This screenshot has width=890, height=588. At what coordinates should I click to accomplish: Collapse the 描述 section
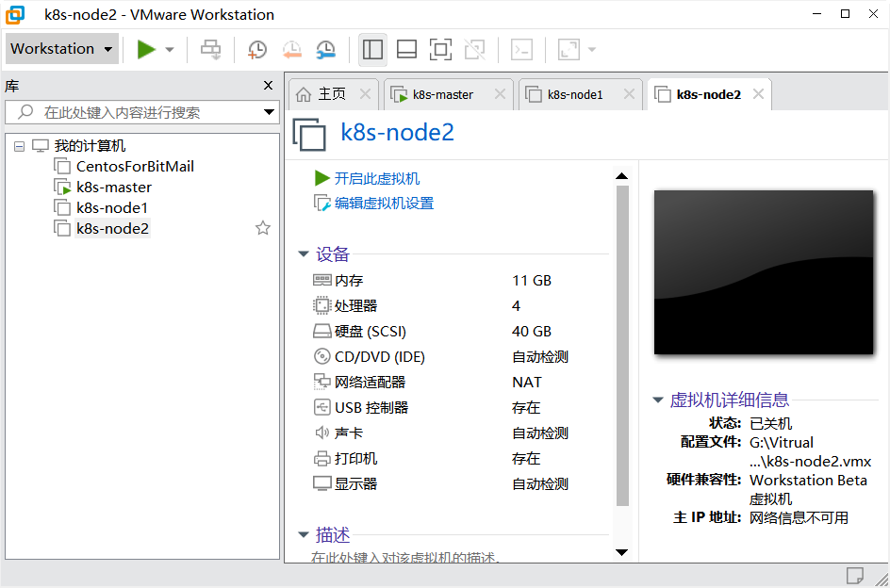click(305, 534)
